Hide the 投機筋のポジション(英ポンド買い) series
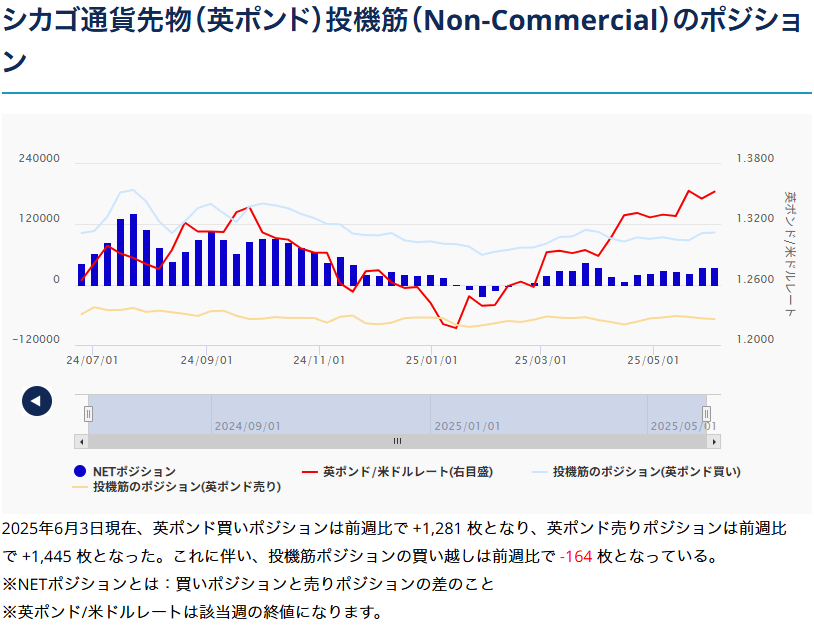This screenshot has width=814, height=629. pos(646,471)
